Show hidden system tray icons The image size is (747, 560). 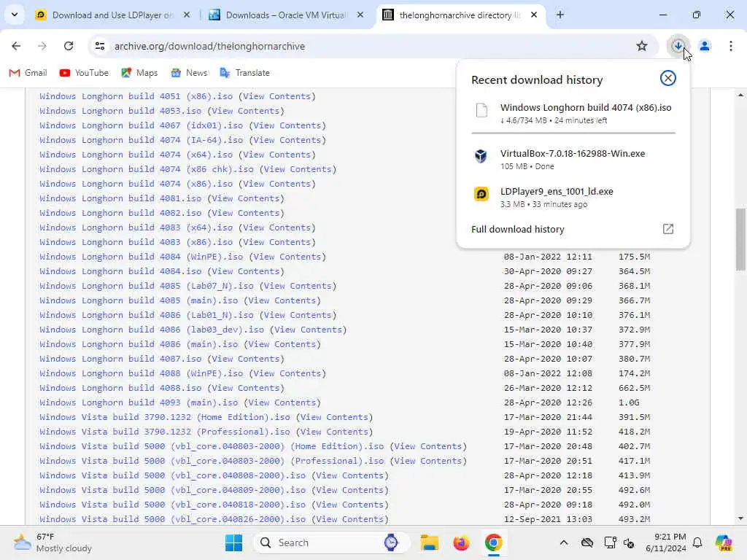(x=564, y=542)
